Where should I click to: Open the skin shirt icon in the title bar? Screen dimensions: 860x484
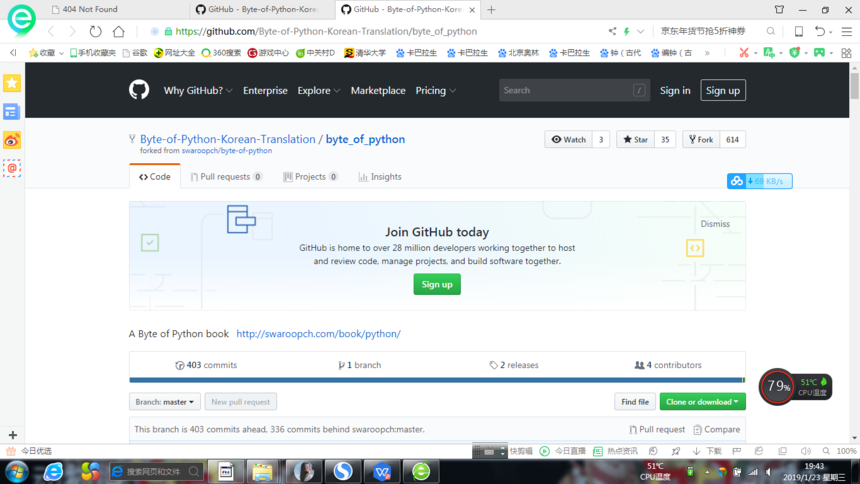point(779,9)
